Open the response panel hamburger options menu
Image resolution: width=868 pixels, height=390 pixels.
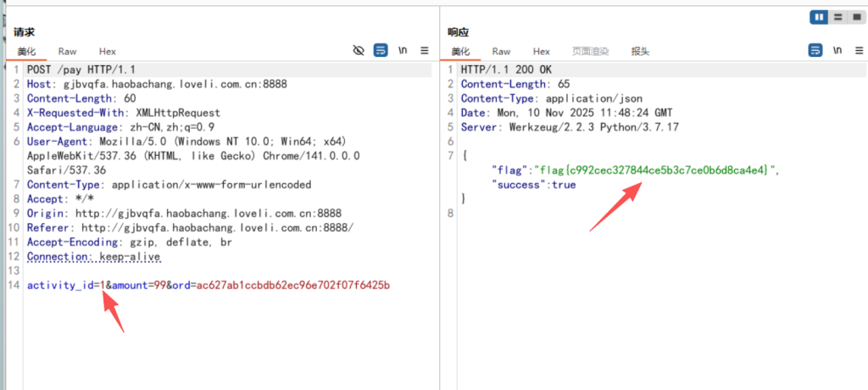[x=858, y=51]
